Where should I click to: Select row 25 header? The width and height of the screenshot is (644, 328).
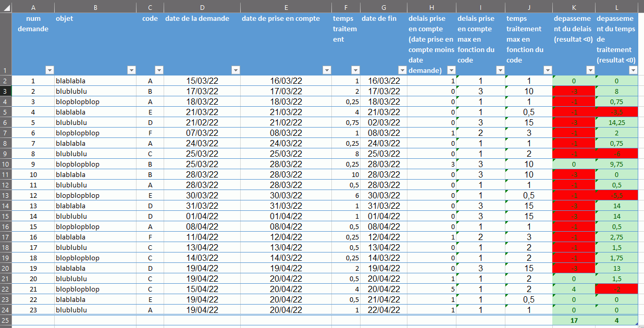6,320
